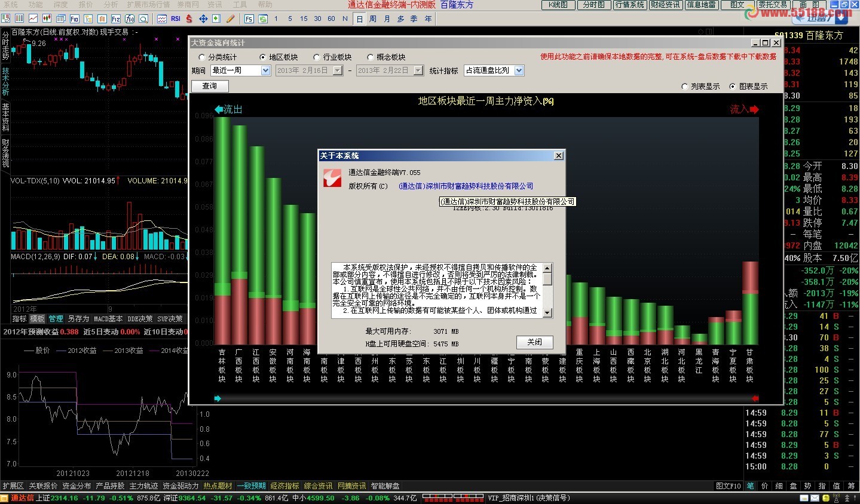Click the company copyright link in About dialog
The height and width of the screenshot is (504, 860).
tap(466, 186)
